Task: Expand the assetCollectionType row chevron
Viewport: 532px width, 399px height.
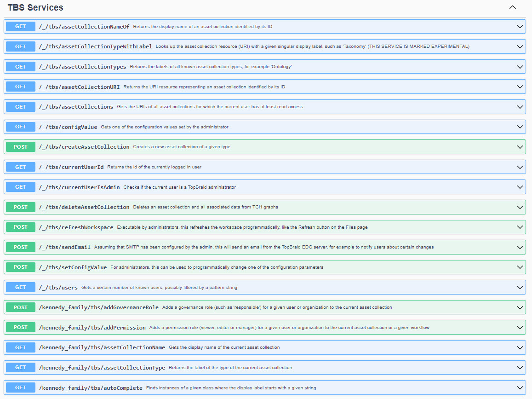Action: [520, 367]
